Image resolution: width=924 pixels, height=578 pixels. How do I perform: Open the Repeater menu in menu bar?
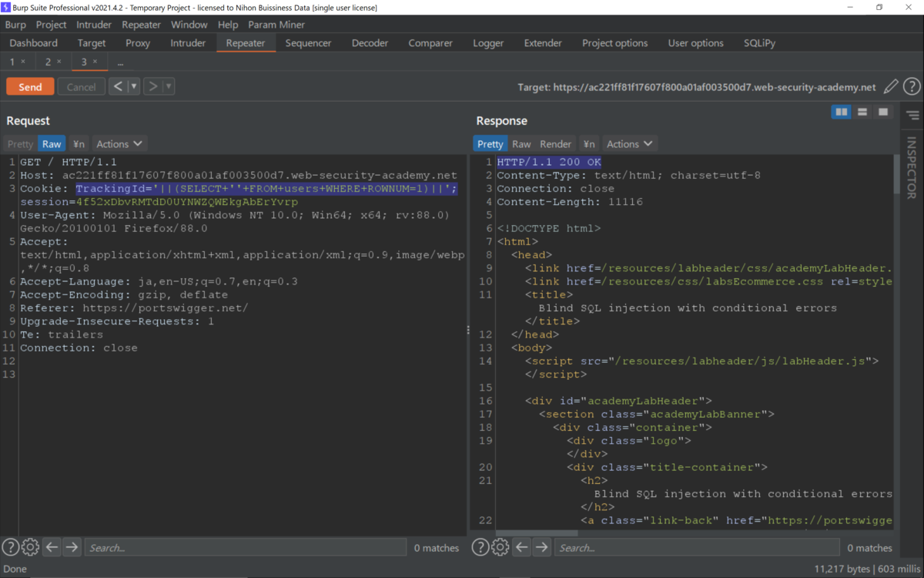tap(142, 25)
